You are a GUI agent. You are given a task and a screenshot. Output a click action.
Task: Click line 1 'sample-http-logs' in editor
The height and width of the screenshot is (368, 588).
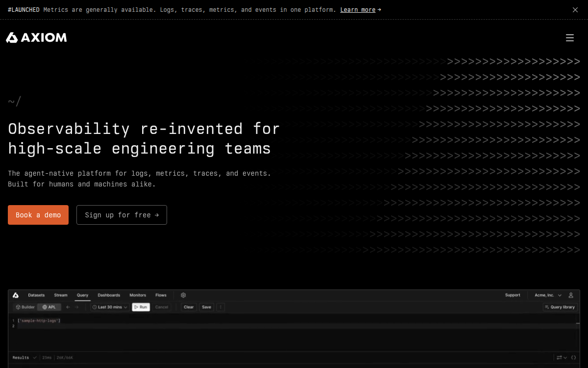pos(39,320)
